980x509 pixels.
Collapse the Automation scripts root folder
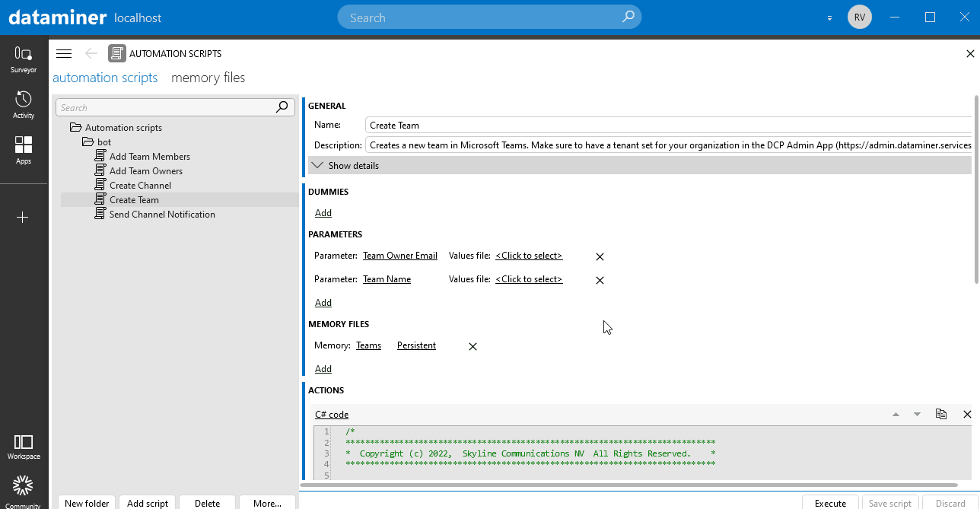point(75,127)
